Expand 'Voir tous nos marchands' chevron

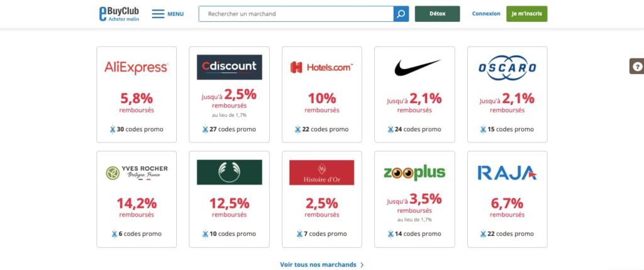pos(362,265)
